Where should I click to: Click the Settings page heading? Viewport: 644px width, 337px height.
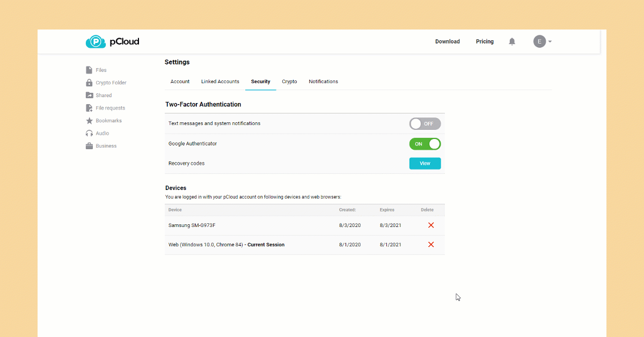pos(177,62)
